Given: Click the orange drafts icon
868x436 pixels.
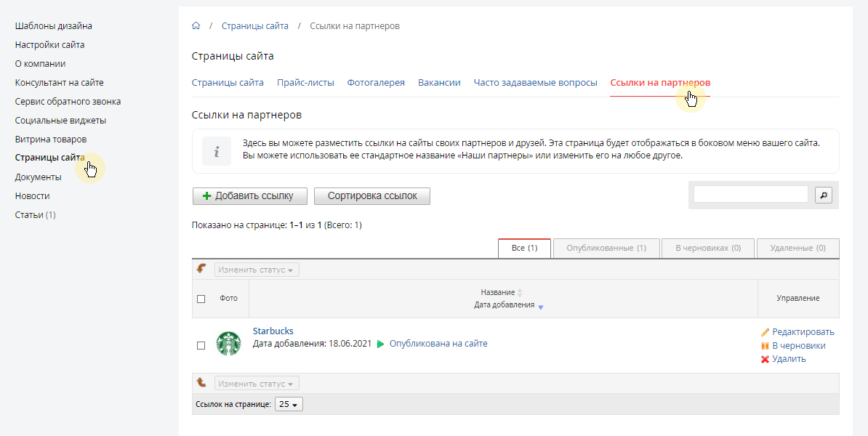Looking at the screenshot, I should [765, 346].
